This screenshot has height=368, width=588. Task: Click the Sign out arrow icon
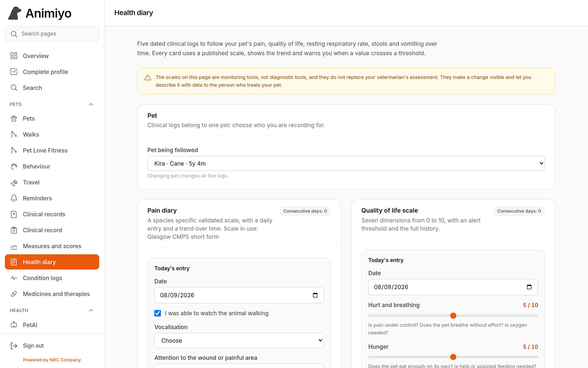pyautogui.click(x=14, y=346)
